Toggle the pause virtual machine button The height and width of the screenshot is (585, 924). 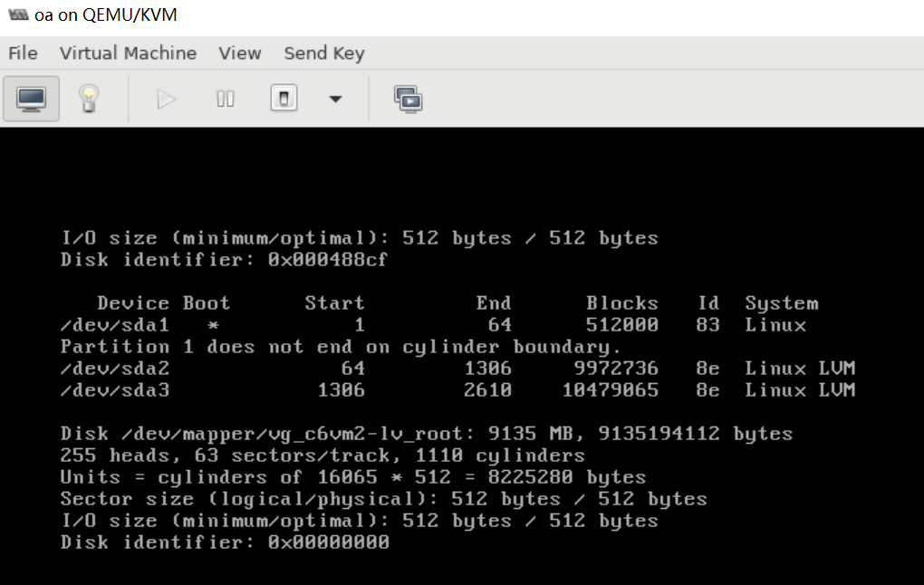tap(226, 98)
